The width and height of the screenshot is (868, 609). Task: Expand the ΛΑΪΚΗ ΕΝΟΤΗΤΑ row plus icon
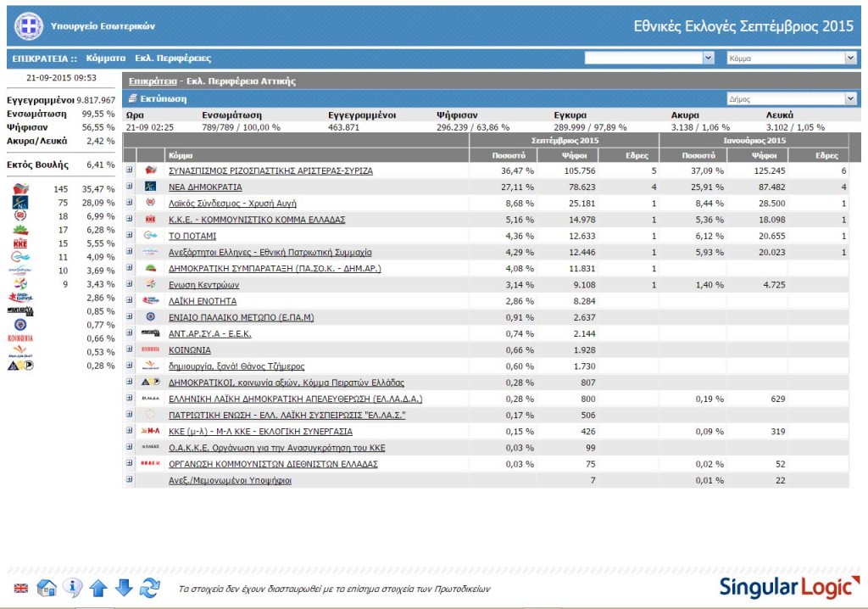point(130,300)
